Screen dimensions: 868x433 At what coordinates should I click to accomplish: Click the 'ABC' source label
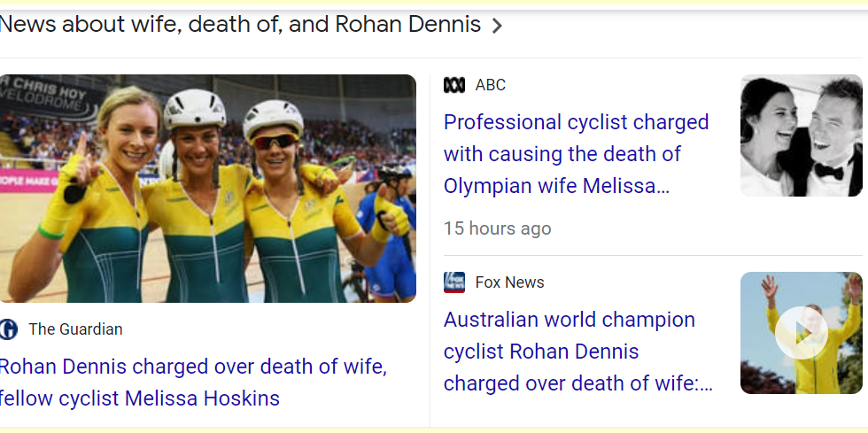pos(491,85)
